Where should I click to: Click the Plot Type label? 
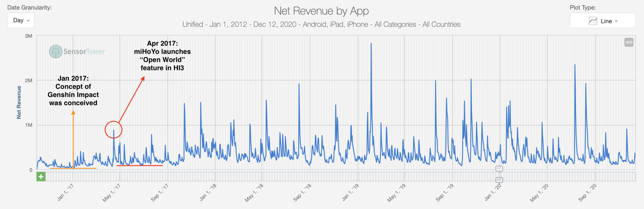pos(583,7)
